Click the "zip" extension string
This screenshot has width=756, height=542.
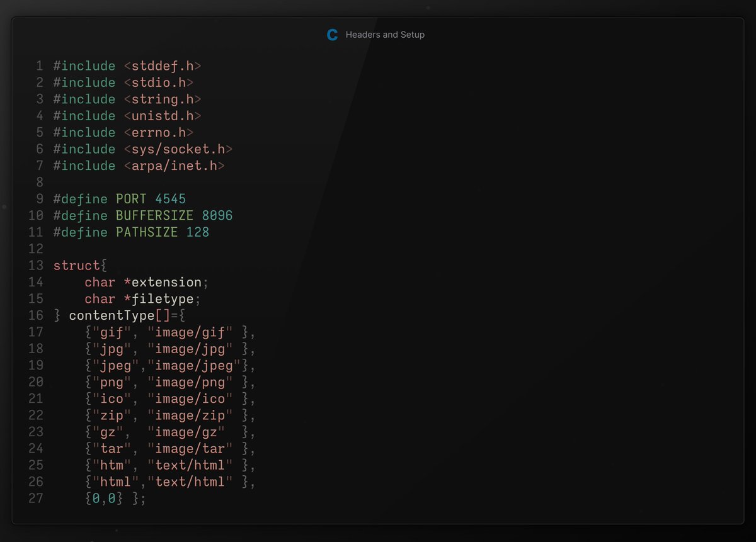click(x=112, y=415)
